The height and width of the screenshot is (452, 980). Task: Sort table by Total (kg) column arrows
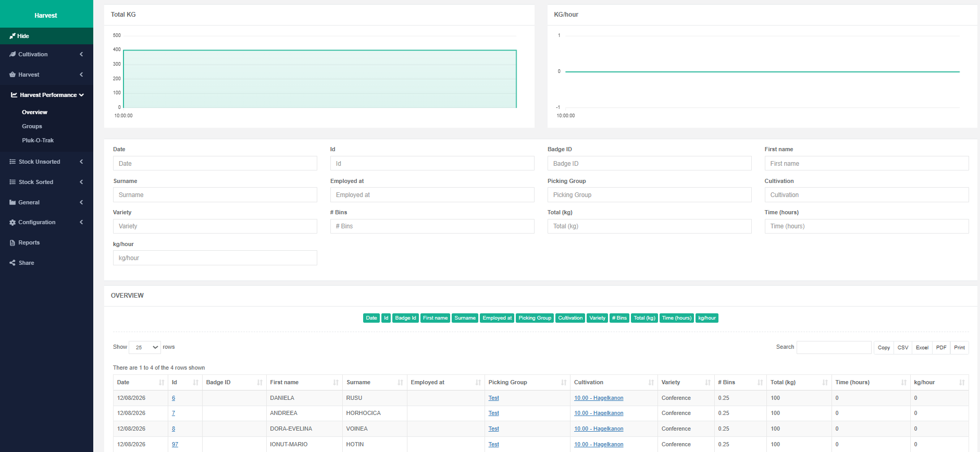click(825, 383)
